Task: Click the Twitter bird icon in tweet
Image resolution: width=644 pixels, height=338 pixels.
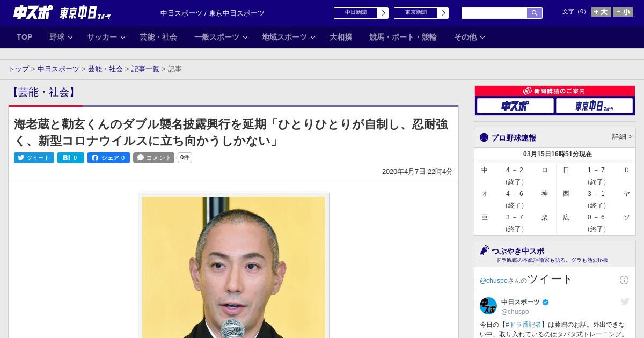Action: 625,302
